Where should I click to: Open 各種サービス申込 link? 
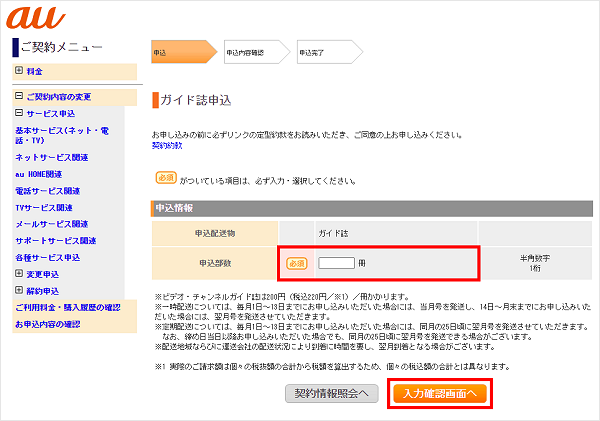[x=50, y=257]
